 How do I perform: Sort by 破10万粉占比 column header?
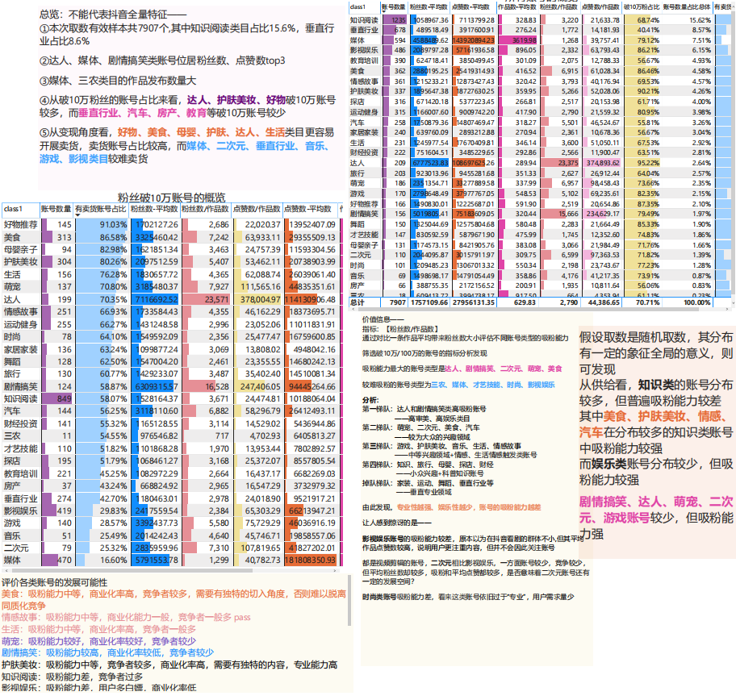point(642,7)
